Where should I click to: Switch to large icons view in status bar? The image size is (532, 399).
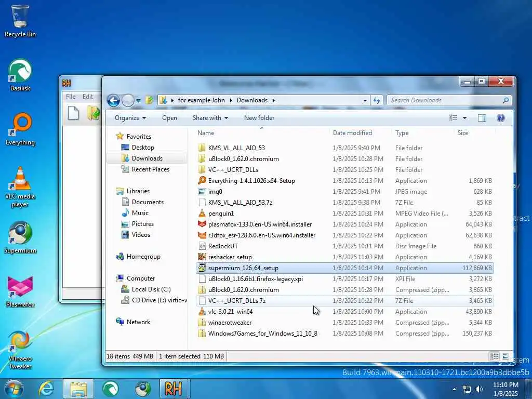pyautogui.click(x=505, y=356)
